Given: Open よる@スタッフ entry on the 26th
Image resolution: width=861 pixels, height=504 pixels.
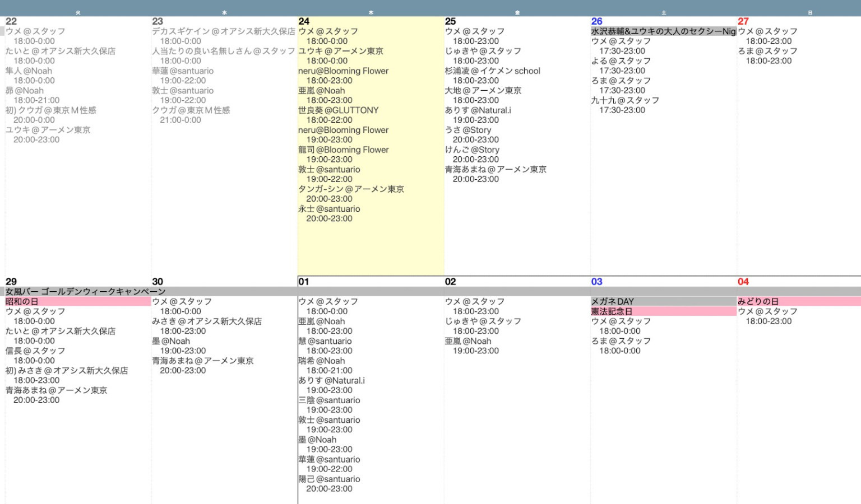Looking at the screenshot, I should click(x=621, y=61).
